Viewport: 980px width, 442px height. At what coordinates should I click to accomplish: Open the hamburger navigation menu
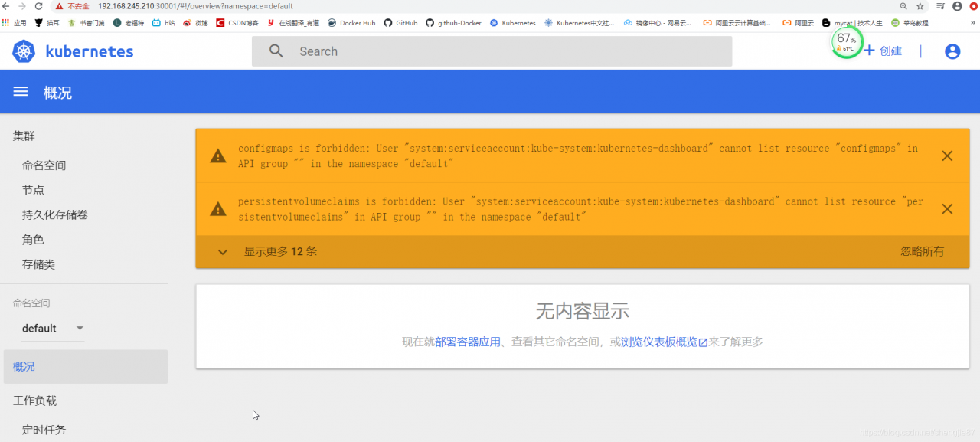tap(20, 91)
